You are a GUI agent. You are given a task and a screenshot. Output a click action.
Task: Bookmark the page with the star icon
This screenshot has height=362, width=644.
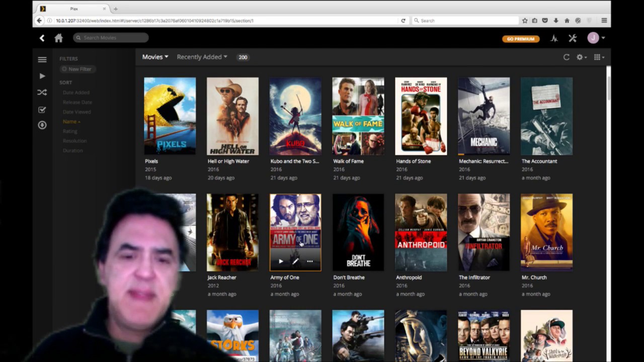tap(525, 21)
